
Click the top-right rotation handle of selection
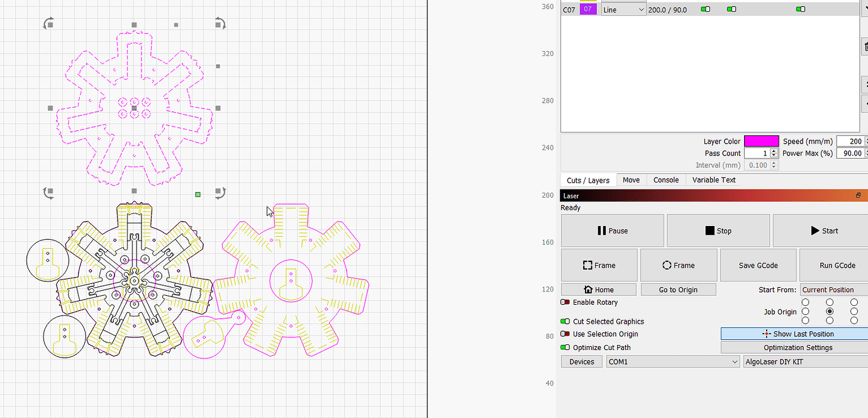pos(220,24)
